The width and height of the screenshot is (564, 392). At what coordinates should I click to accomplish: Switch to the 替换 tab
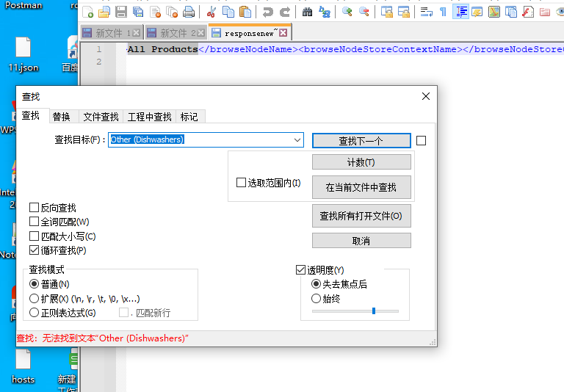click(x=61, y=117)
